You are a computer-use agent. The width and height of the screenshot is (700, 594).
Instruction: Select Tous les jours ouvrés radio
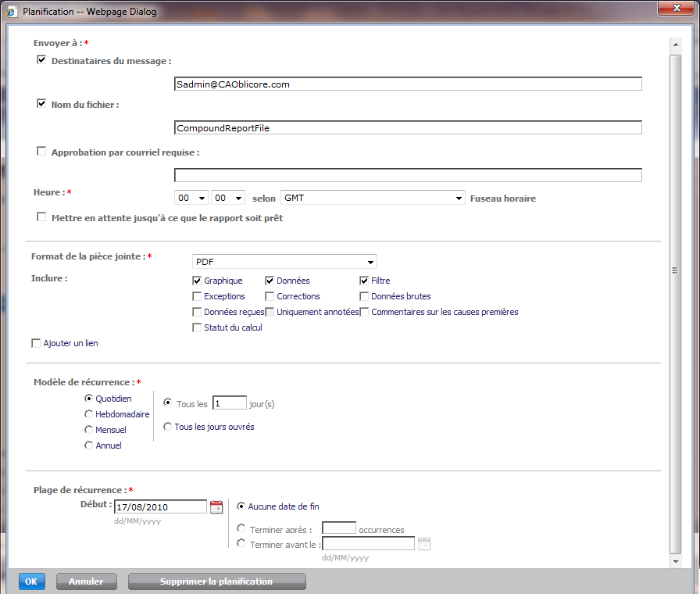(x=167, y=427)
